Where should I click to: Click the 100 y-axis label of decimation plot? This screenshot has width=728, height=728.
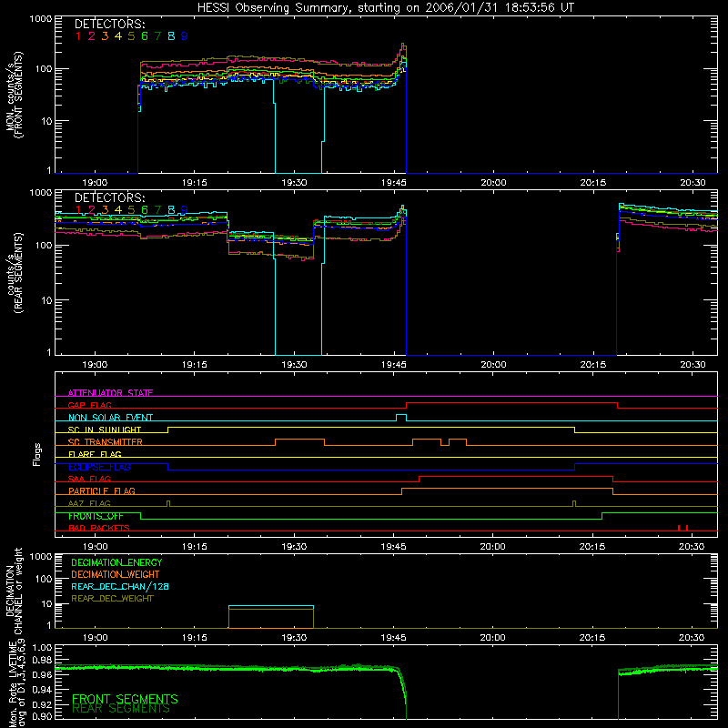tap(44, 579)
